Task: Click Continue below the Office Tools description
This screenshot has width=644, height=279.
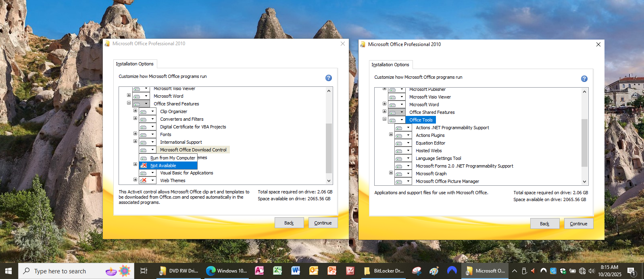Action: [x=578, y=224]
